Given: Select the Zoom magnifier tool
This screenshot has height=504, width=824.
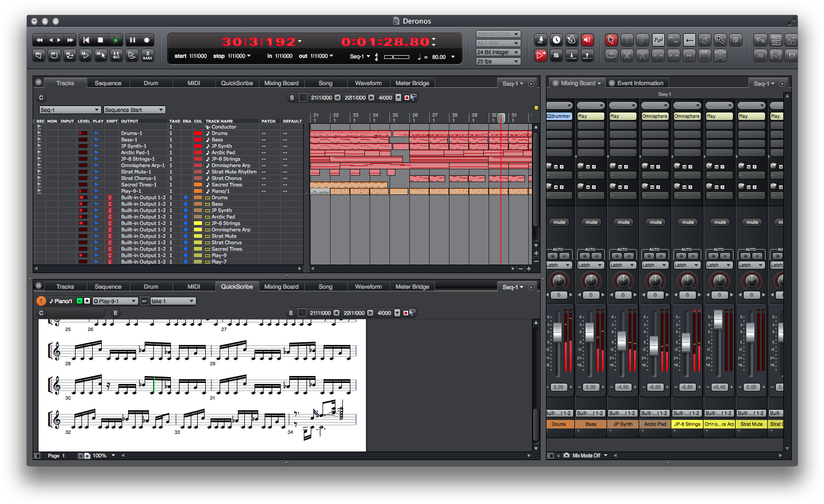Looking at the screenshot, I should click(x=720, y=40).
